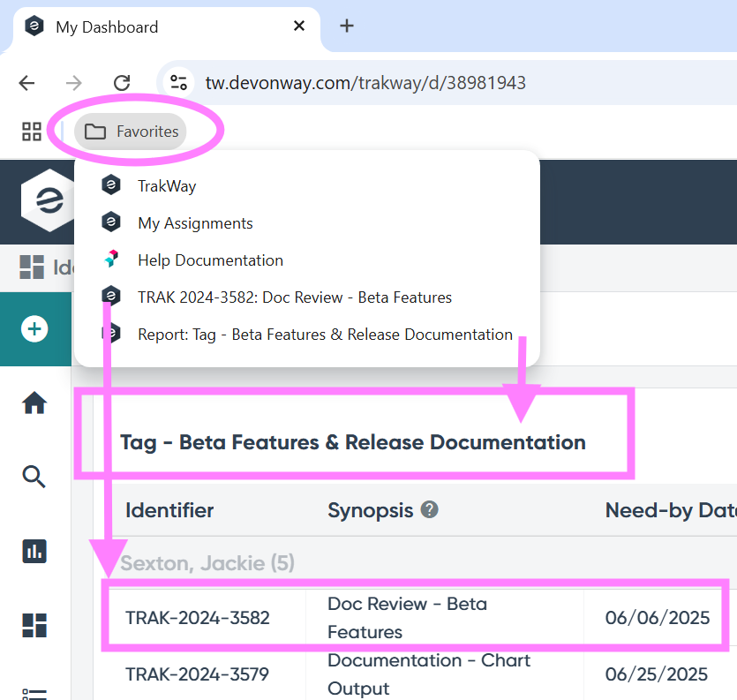The width and height of the screenshot is (737, 700).
Task: Click the address bar URL
Action: (365, 83)
